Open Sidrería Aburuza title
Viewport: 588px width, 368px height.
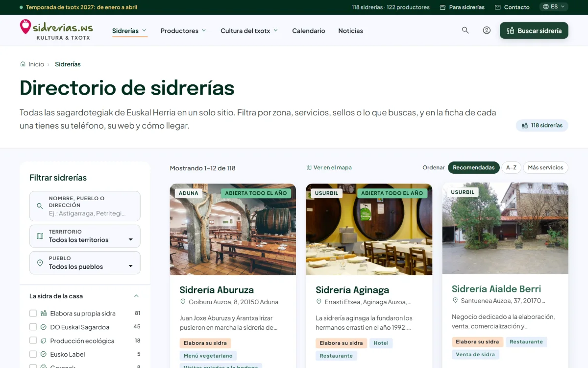pos(217,290)
